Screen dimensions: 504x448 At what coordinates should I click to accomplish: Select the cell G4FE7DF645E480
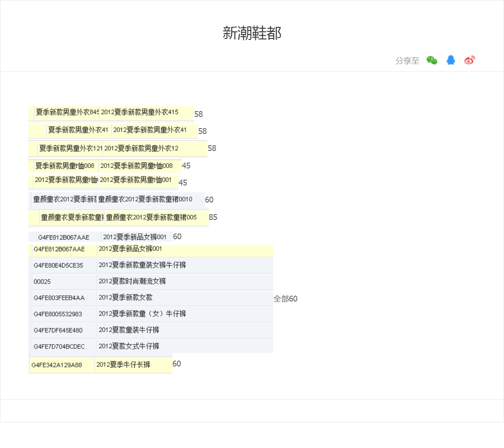click(58, 330)
